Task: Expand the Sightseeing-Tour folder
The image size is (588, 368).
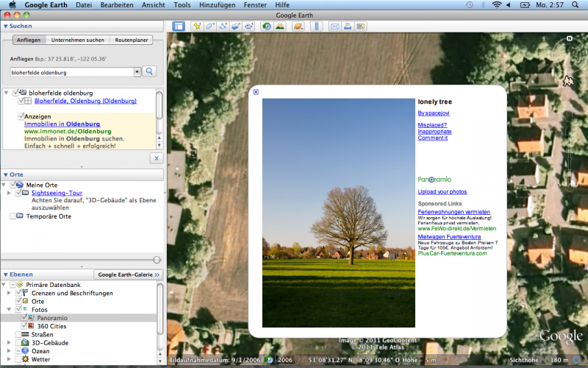Action: pyautogui.click(x=8, y=193)
